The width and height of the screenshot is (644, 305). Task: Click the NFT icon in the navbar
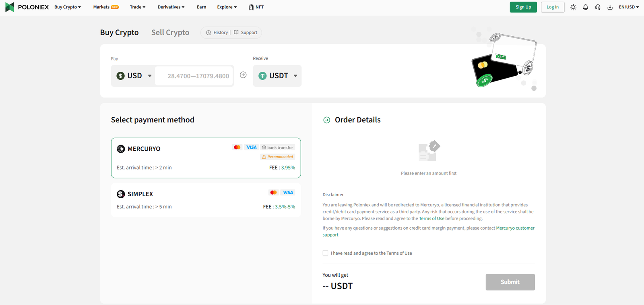pyautogui.click(x=251, y=7)
